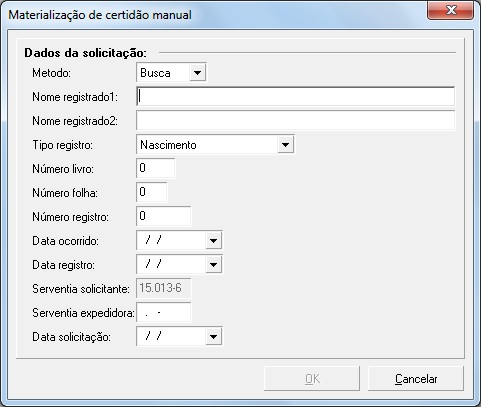The width and height of the screenshot is (481, 407).
Task: Click the Número livro field
Action: [156, 168]
